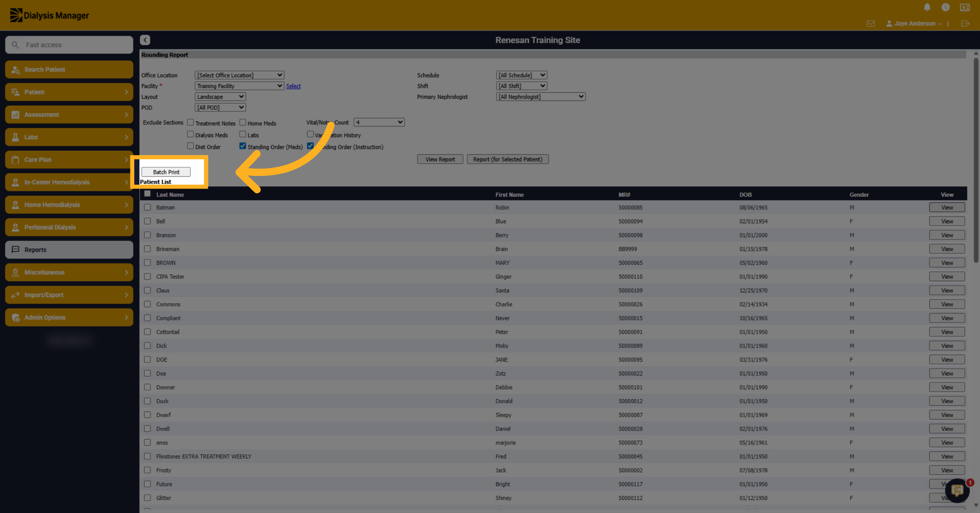
Task: Click the Fast access search field
Action: [x=69, y=45]
